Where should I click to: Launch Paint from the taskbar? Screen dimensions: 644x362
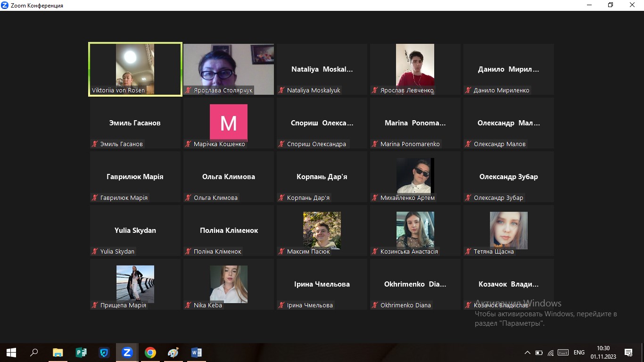pyautogui.click(x=173, y=353)
